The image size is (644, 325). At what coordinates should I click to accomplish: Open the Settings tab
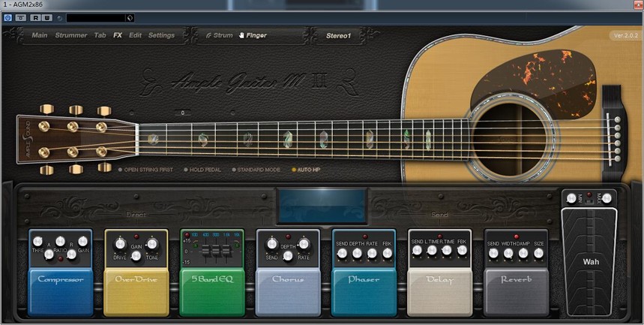(161, 35)
